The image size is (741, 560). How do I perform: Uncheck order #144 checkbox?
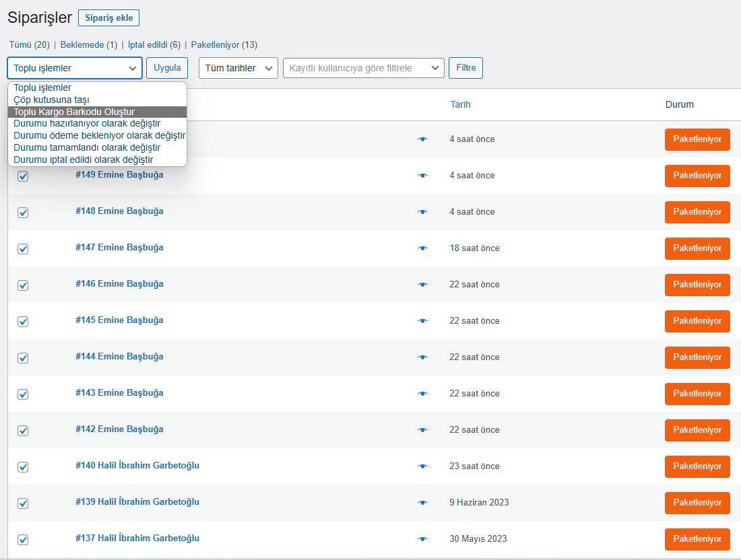coord(23,358)
